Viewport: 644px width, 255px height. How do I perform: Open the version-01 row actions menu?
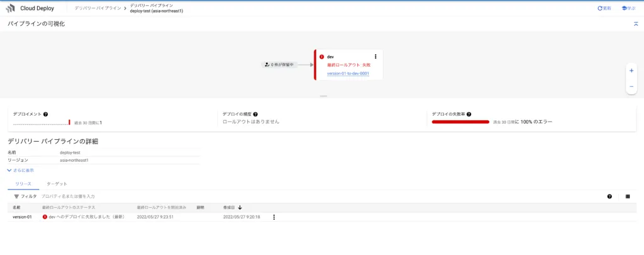point(274,217)
